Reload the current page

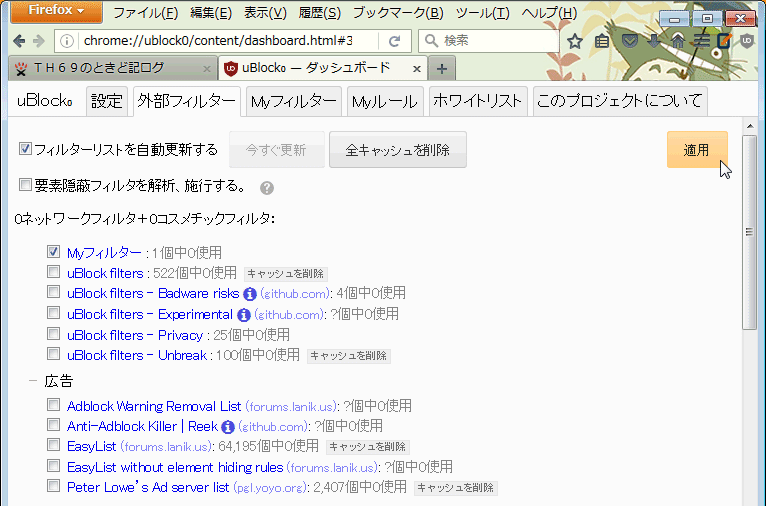395,41
